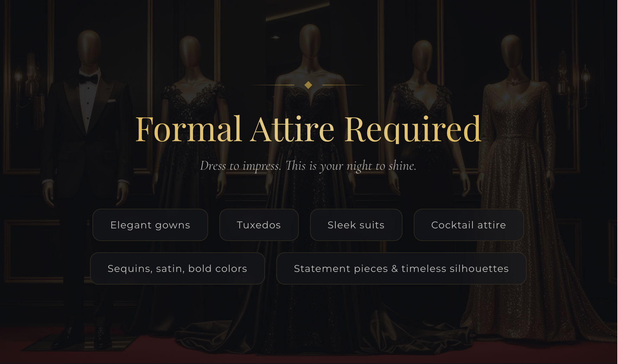Click the gold line left of the diamond
The height and width of the screenshot is (364, 618).
pos(273,85)
